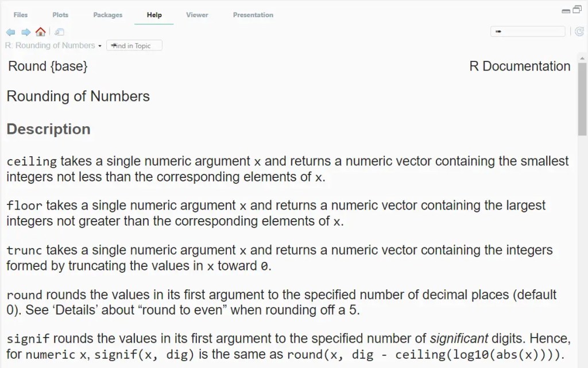
Task: Refresh the current help topic
Action: 581,32
